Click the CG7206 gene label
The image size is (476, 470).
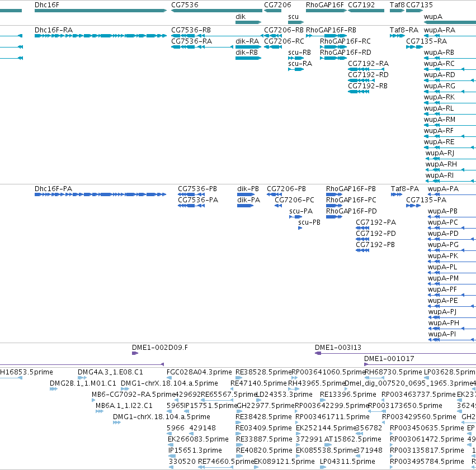[x=277, y=5]
